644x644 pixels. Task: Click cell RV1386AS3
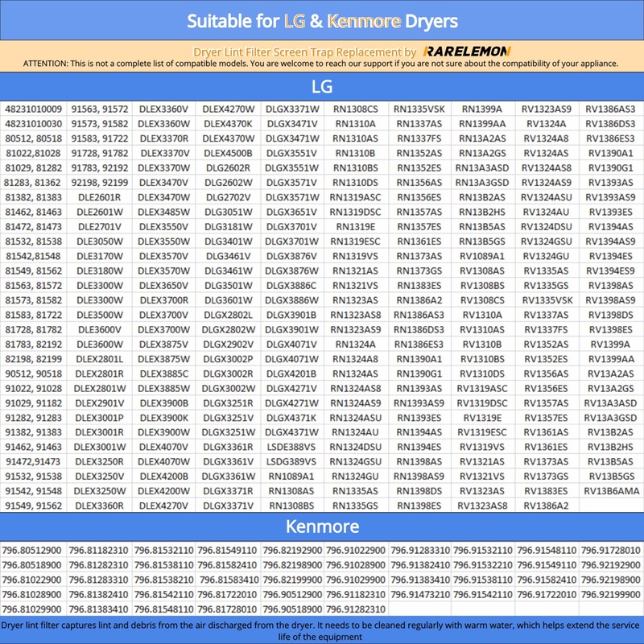pyautogui.click(x=610, y=109)
